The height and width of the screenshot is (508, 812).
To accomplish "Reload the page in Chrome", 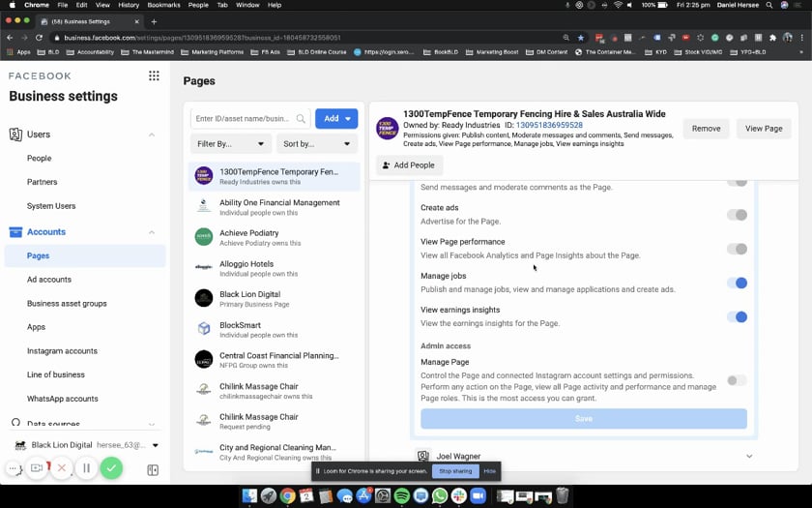I will pyautogui.click(x=39, y=38).
